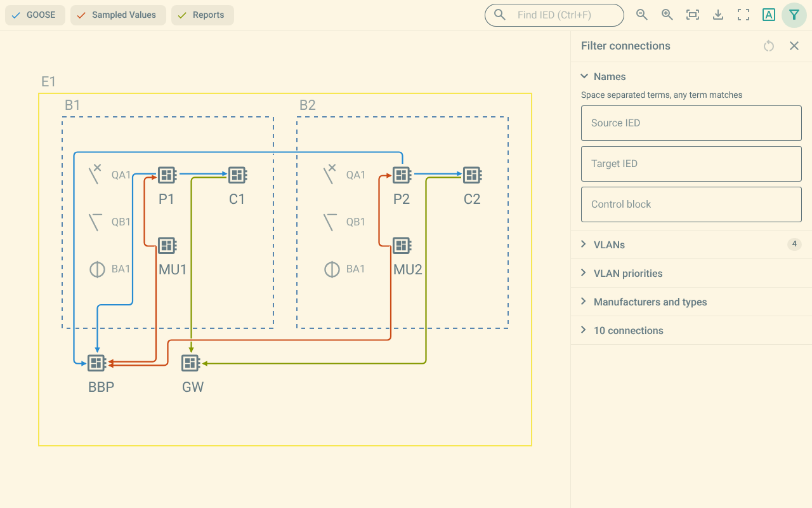This screenshot has width=812, height=508.
Task: Expand the 10 connections section
Action: coord(691,330)
